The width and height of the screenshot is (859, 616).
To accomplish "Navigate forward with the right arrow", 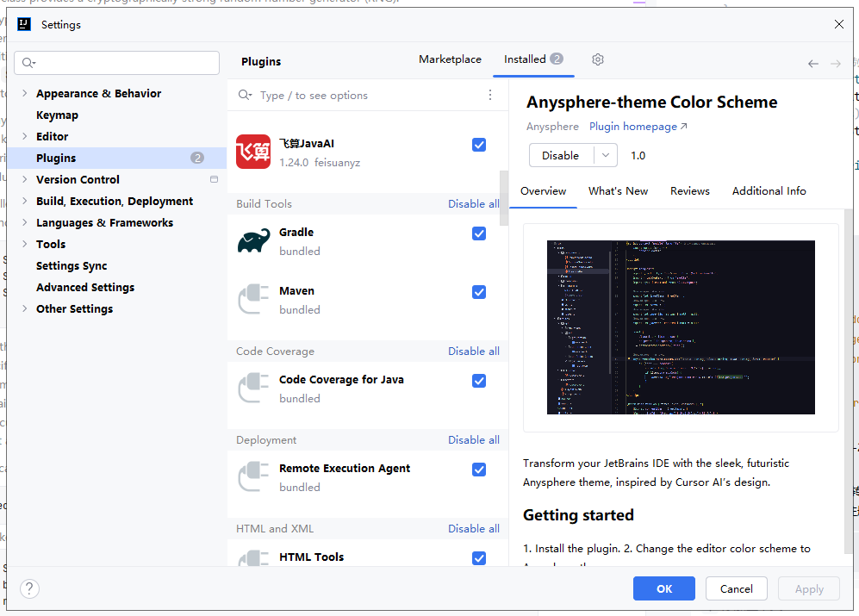I will point(836,64).
